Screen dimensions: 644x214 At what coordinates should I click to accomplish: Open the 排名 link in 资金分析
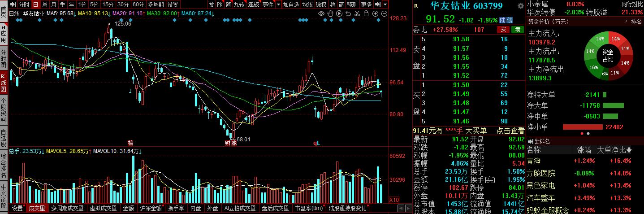pos(636,22)
